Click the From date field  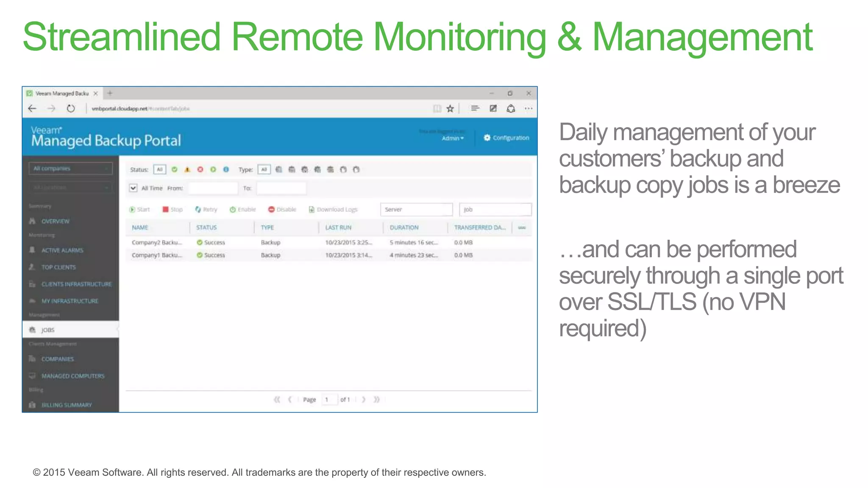click(x=213, y=188)
